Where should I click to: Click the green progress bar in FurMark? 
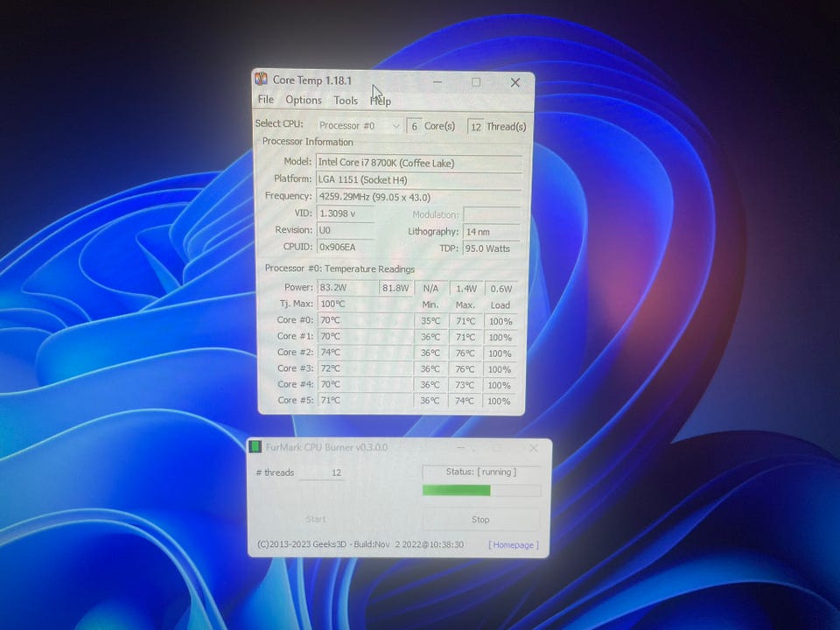click(x=481, y=490)
